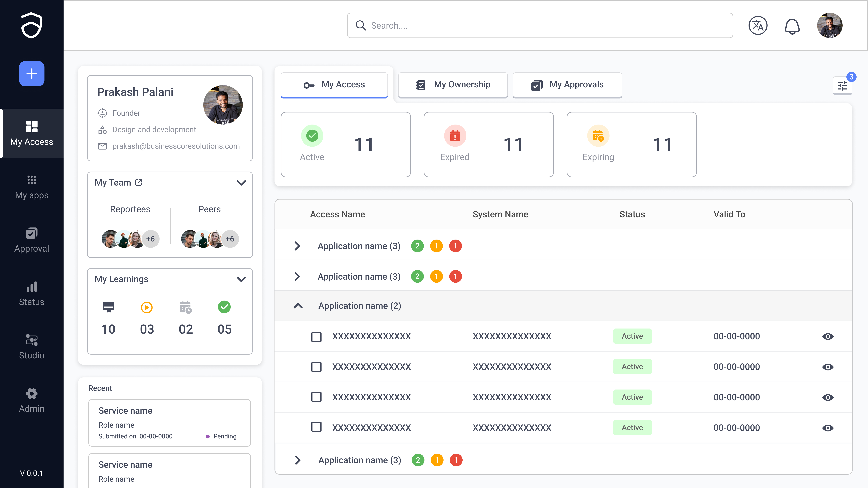Click red badge 1 in last application row

pos(456,460)
